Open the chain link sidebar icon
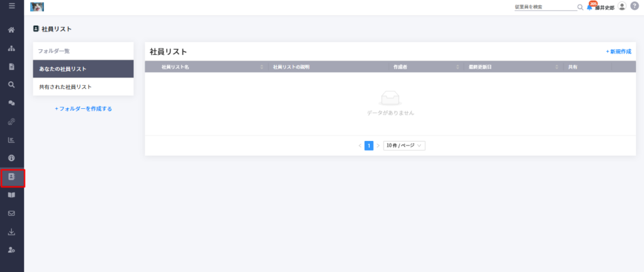The height and width of the screenshot is (272, 644). (x=12, y=122)
